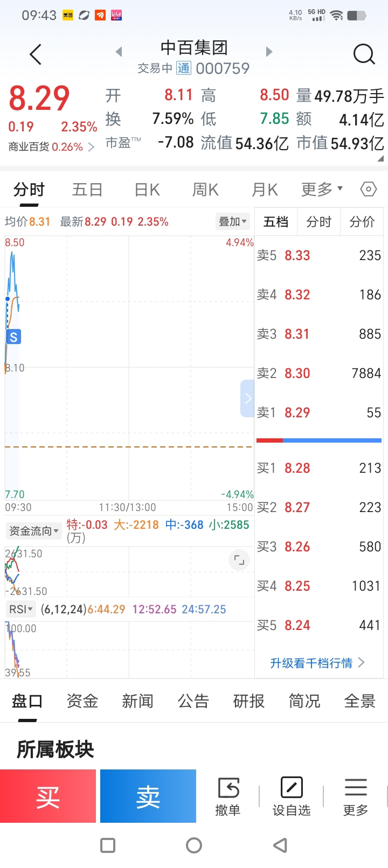Switch to 资金 bottom tab
Image resolution: width=388 pixels, height=868 pixels.
click(x=82, y=701)
